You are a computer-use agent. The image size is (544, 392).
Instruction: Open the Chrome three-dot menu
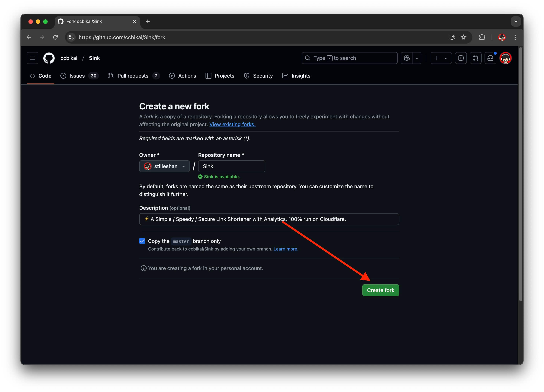515,37
